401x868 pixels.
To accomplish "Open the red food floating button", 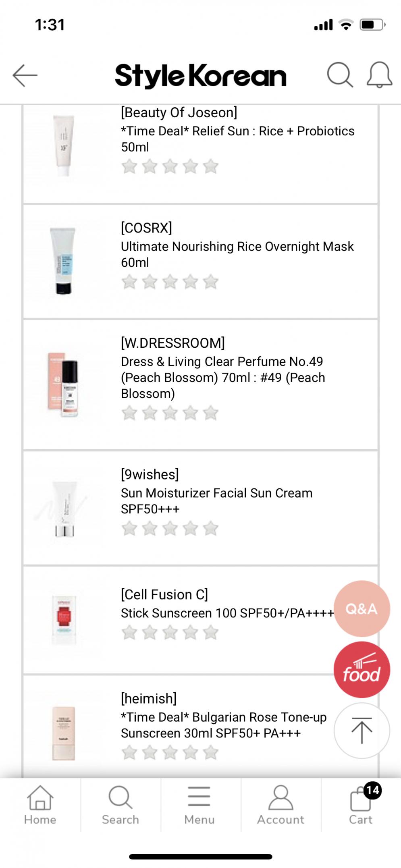I will [x=362, y=670].
